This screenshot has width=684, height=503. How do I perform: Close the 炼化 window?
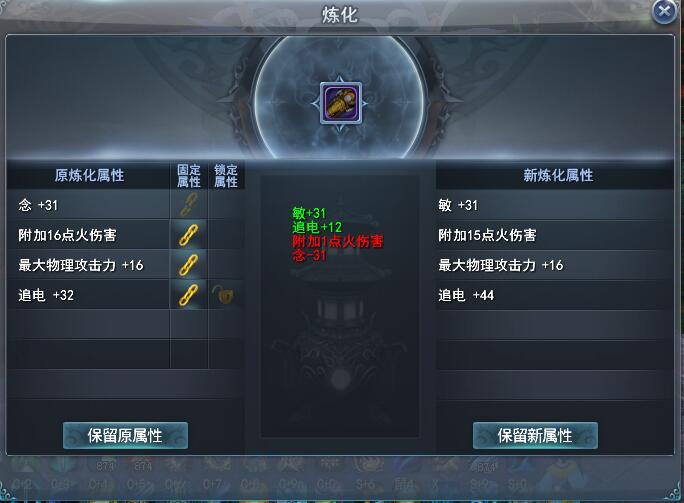point(664,11)
